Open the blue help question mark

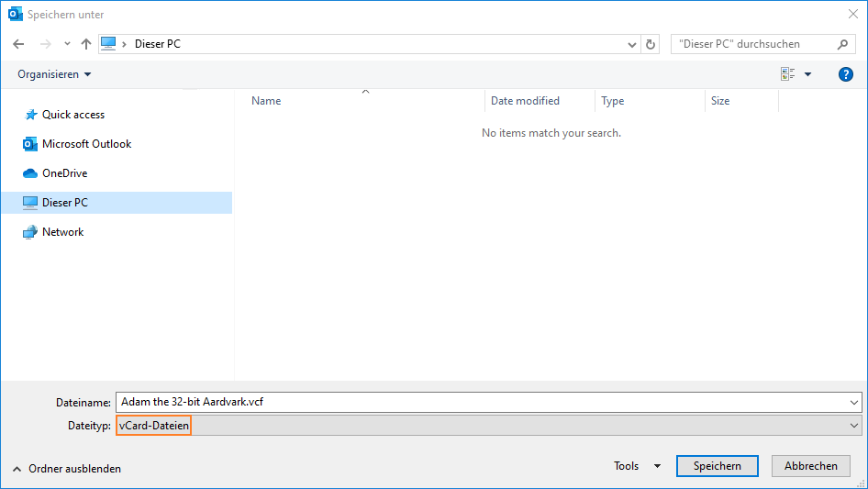click(x=845, y=74)
